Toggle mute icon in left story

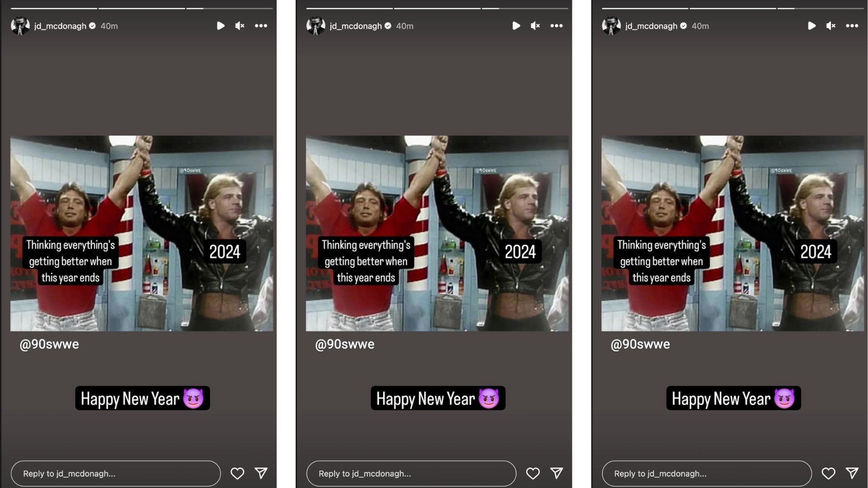240,26
